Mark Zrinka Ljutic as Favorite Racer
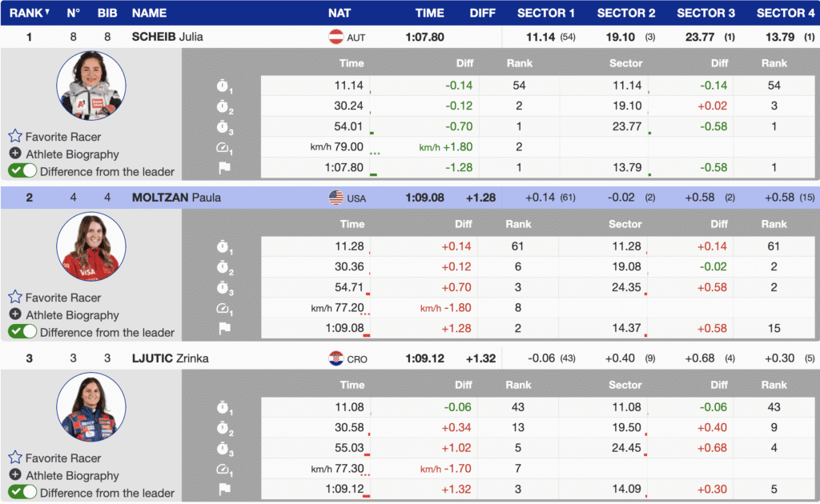Image resolution: width=820 pixels, height=504 pixels. tap(62, 458)
